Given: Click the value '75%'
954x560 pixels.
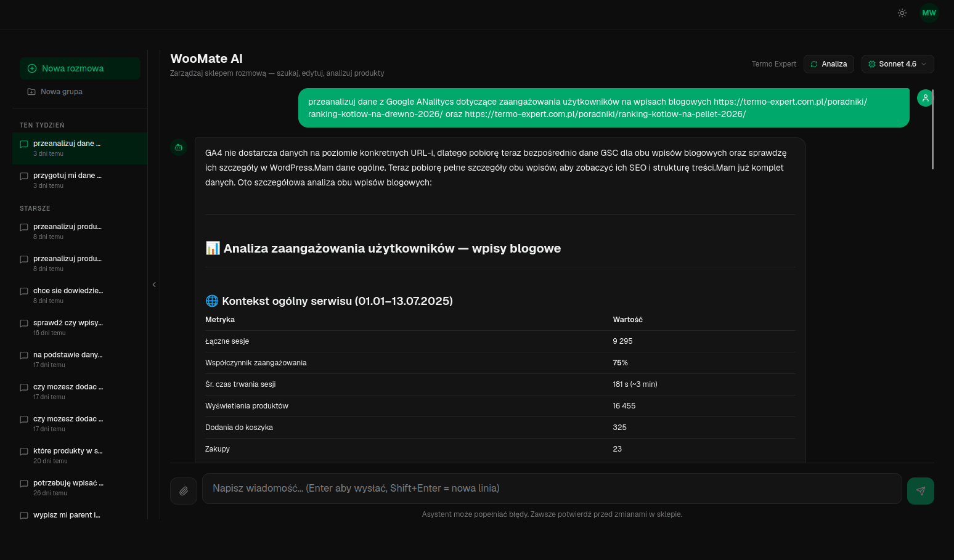Looking at the screenshot, I should point(620,363).
